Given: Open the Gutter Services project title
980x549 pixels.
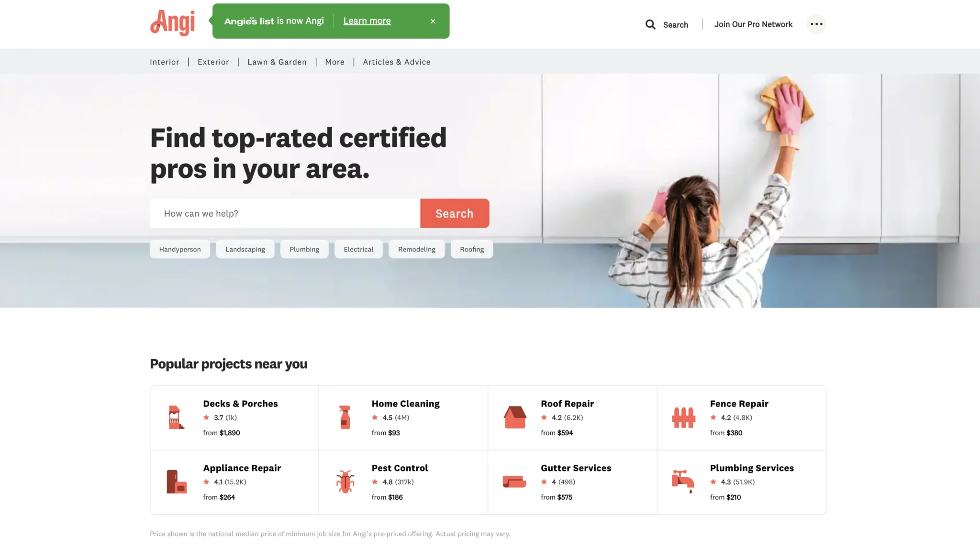Looking at the screenshot, I should [576, 468].
